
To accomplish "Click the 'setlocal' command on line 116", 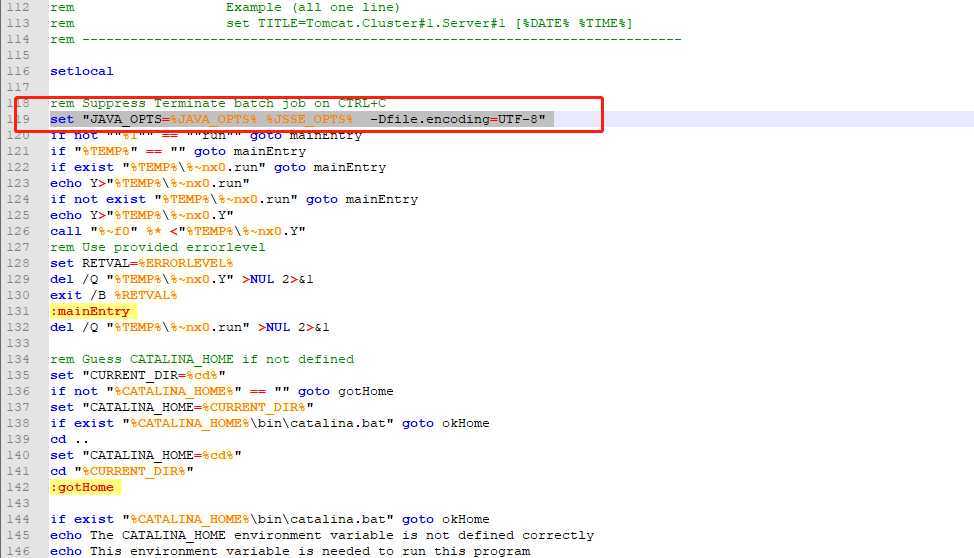I will pyautogui.click(x=81, y=71).
